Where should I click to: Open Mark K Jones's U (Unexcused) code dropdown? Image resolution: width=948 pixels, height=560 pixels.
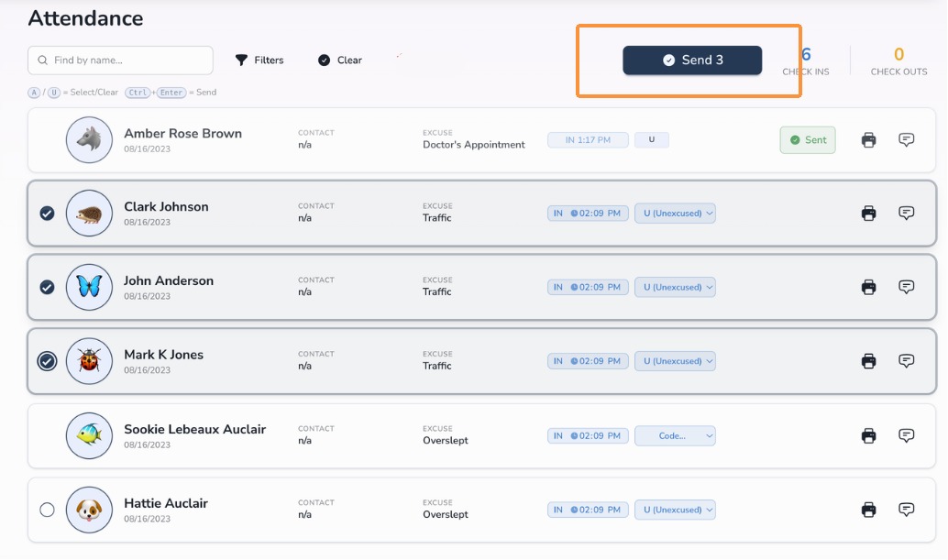coord(675,361)
